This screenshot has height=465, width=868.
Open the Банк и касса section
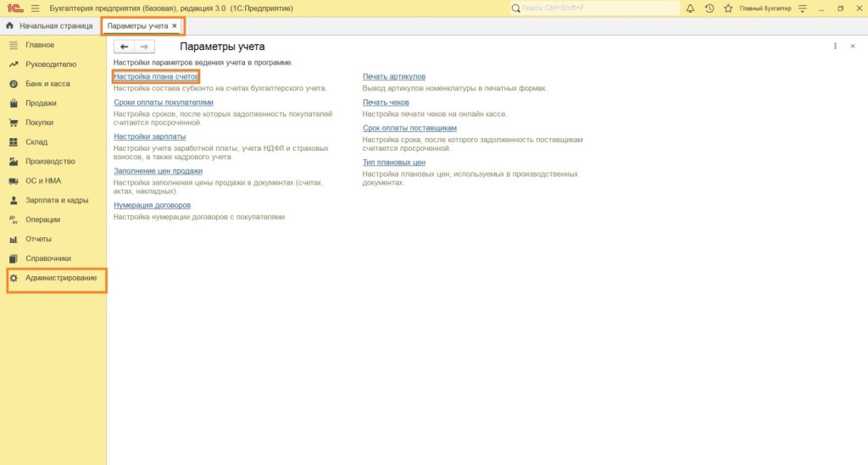[47, 84]
